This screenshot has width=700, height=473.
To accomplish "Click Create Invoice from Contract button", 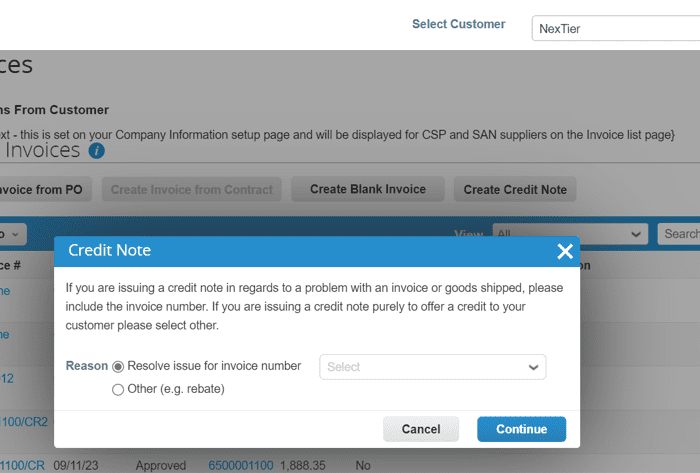I will (191, 189).
